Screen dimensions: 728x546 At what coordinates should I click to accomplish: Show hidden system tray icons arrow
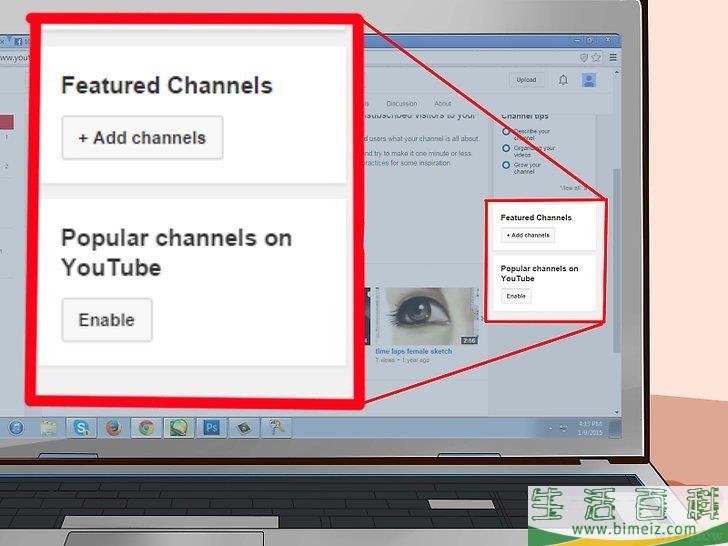click(x=551, y=428)
